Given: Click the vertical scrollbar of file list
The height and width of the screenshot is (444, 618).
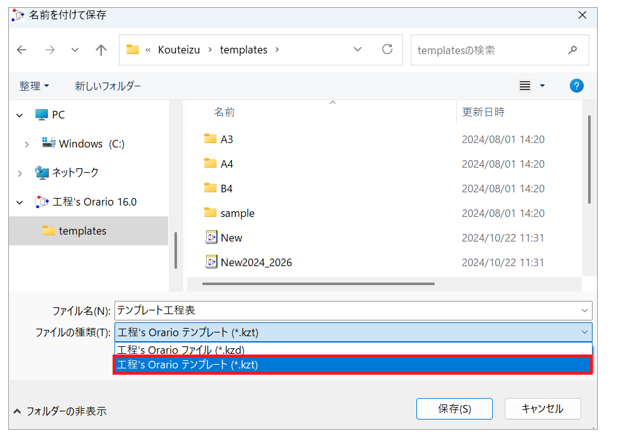Looking at the screenshot, I should pos(589,160).
